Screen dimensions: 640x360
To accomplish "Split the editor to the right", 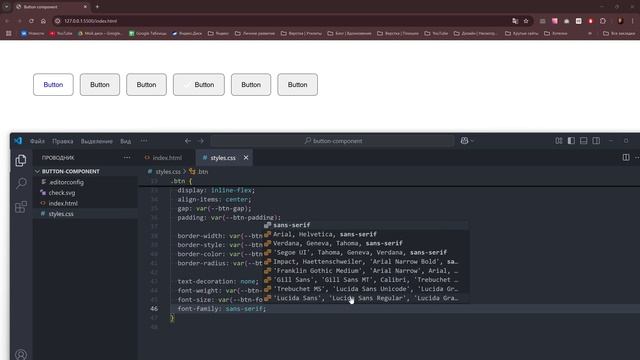I will [626, 157].
